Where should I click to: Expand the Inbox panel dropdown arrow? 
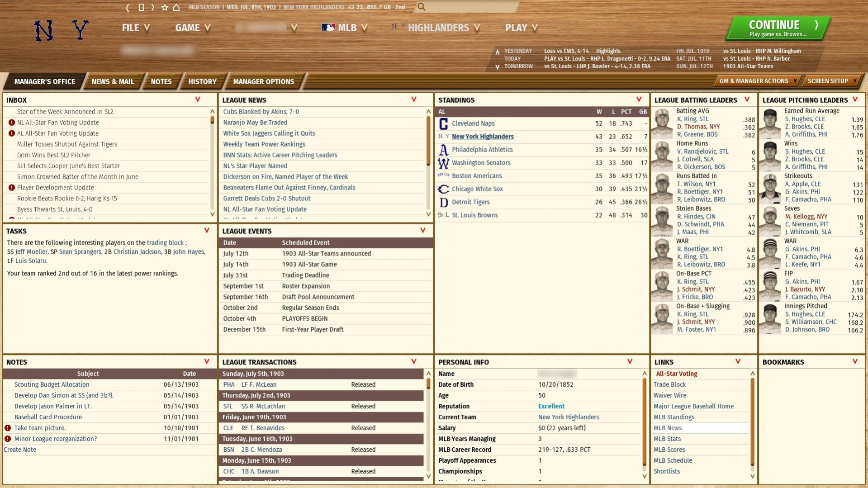click(x=198, y=99)
